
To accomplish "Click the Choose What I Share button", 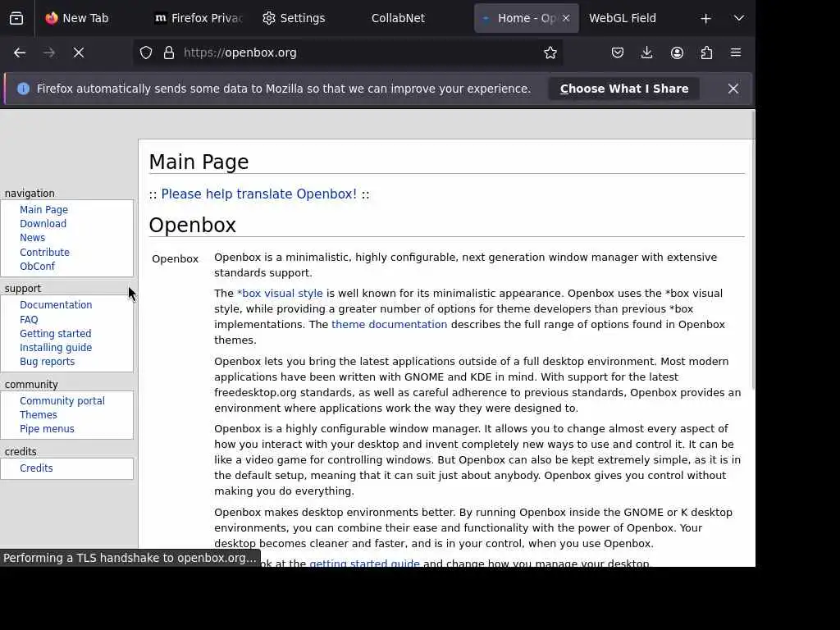I will pyautogui.click(x=624, y=89).
